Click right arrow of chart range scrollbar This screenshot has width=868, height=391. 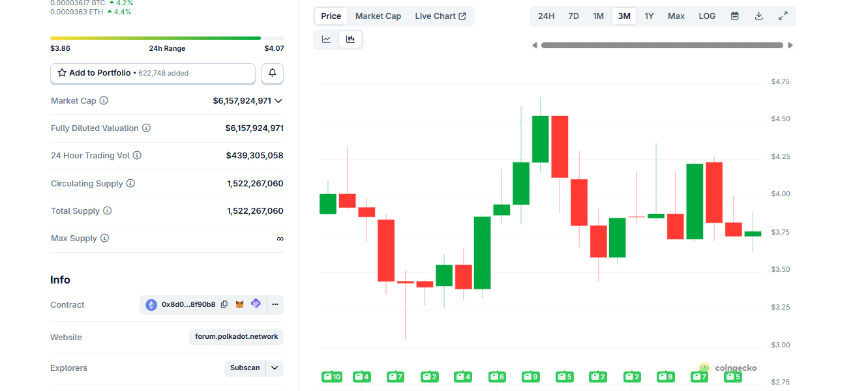pos(790,46)
